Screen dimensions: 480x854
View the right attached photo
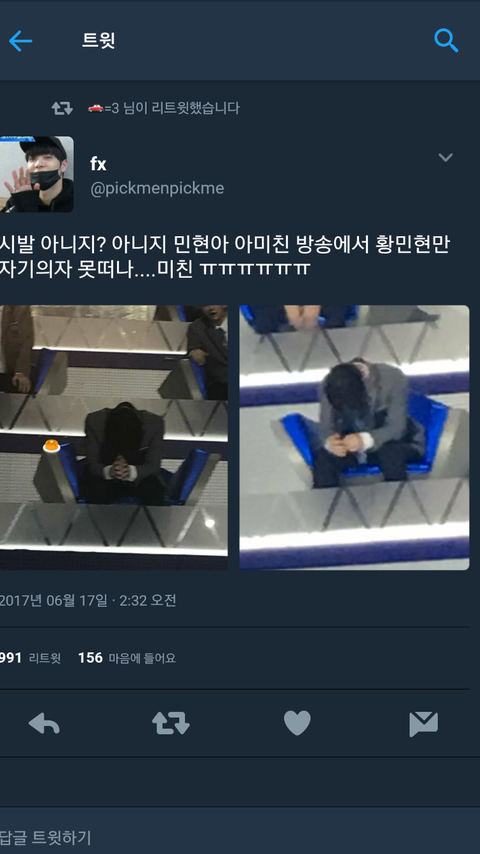[x=354, y=437]
